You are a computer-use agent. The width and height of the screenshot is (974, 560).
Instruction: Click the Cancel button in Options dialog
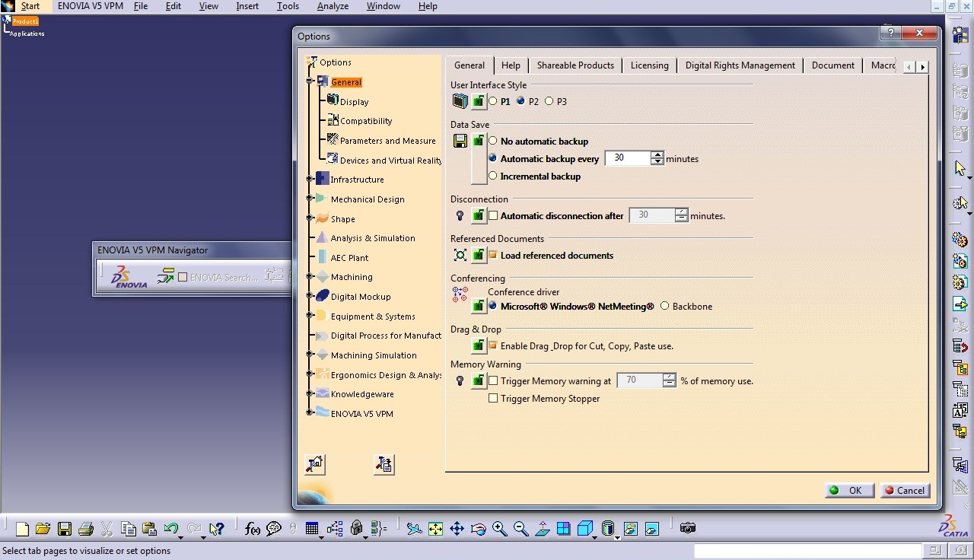tap(904, 491)
